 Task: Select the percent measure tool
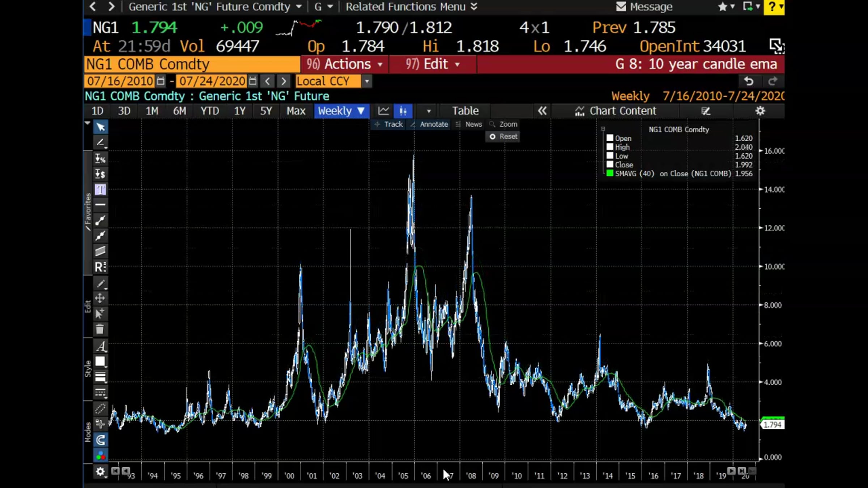tap(100, 158)
